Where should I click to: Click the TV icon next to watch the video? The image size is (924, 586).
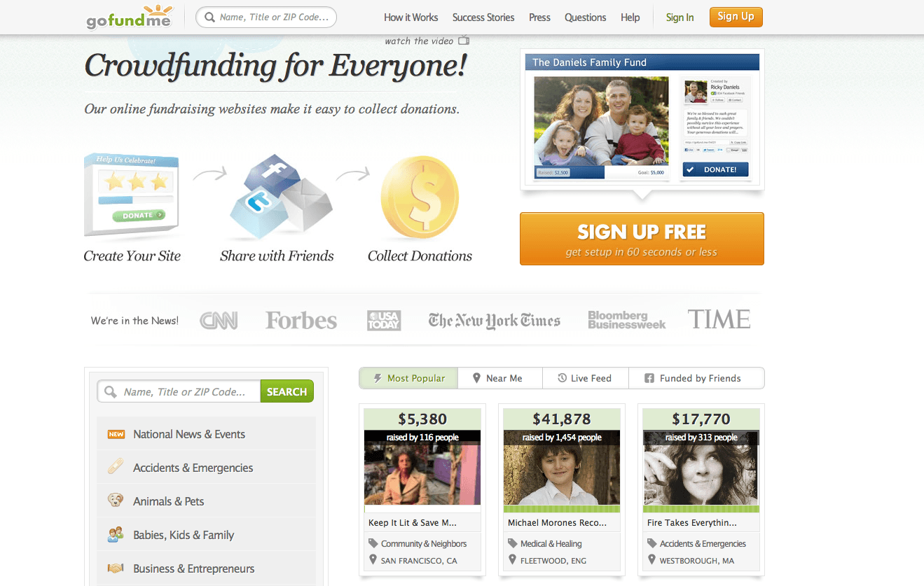click(463, 41)
